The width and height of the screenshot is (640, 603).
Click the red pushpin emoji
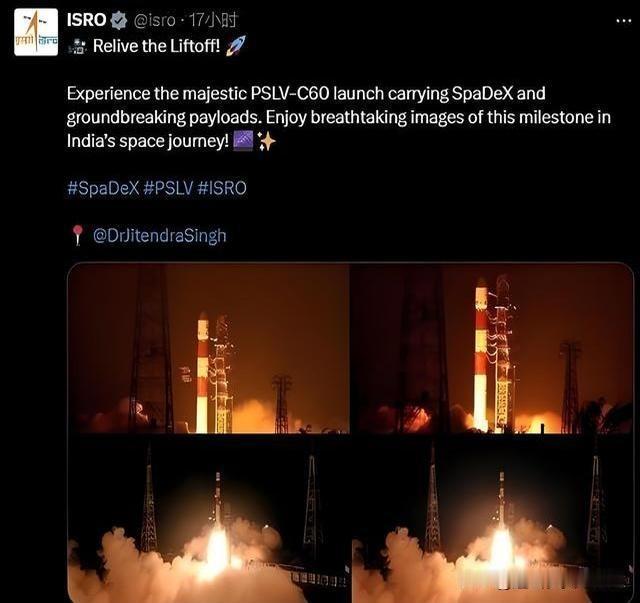(78, 236)
